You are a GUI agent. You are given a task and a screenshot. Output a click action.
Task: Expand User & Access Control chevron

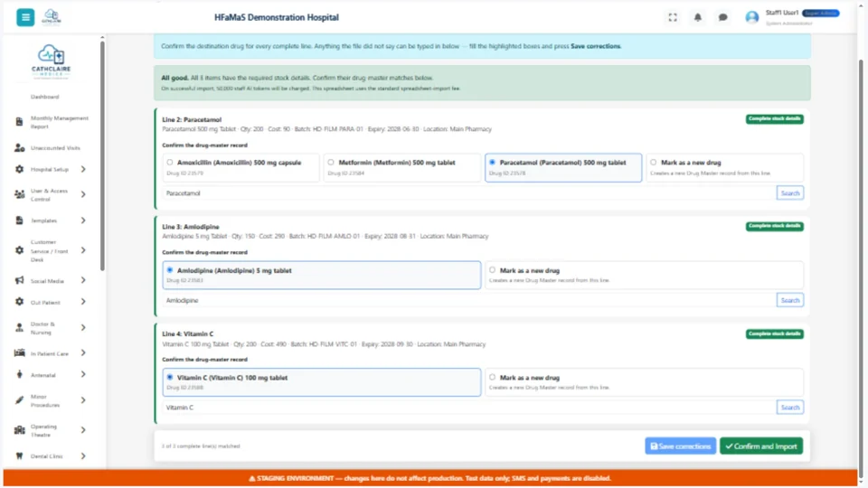coord(83,195)
